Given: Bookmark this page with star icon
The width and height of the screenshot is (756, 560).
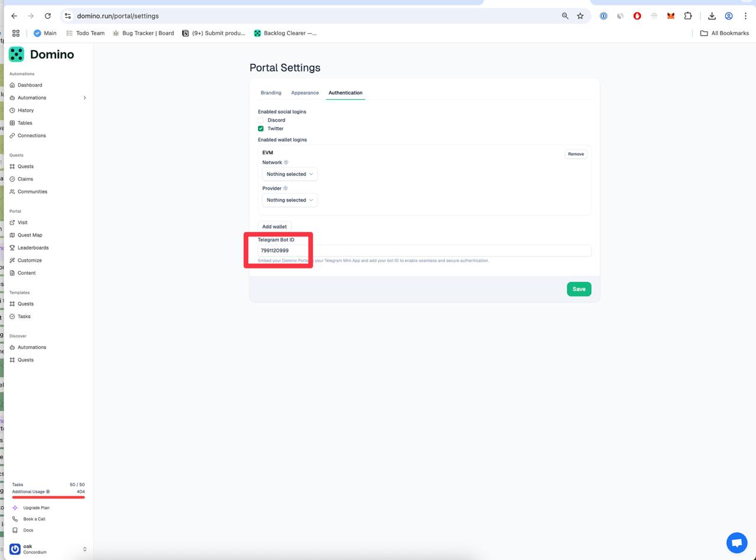Looking at the screenshot, I should point(580,16).
